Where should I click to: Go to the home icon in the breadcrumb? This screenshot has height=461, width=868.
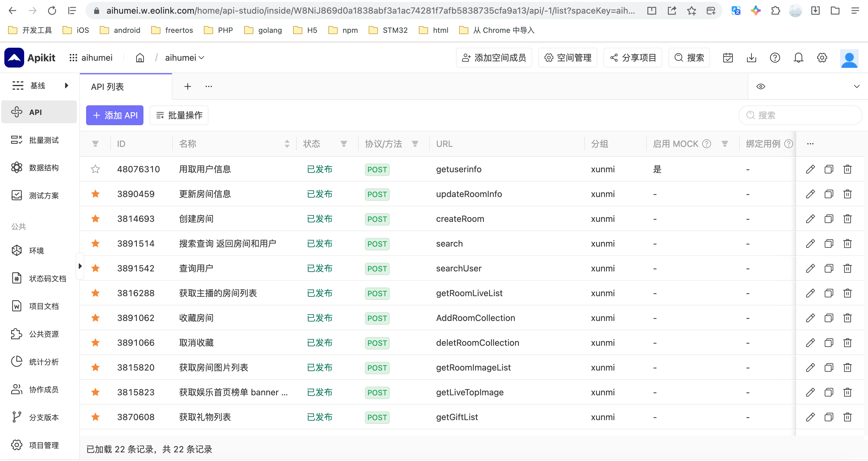coord(140,58)
